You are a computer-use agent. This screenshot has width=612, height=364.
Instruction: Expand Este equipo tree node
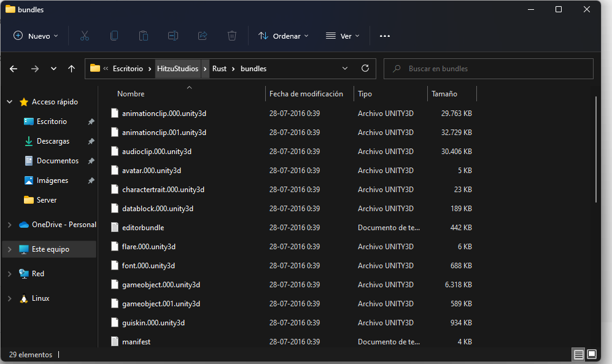point(9,249)
